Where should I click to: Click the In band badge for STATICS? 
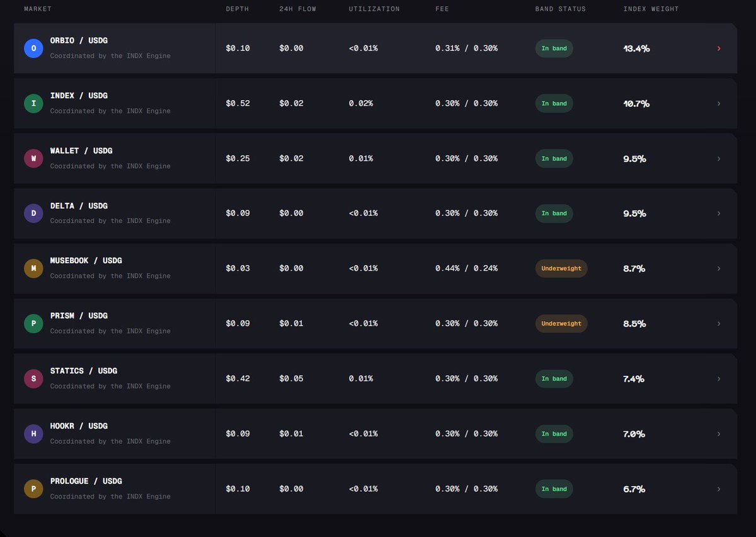(x=554, y=379)
